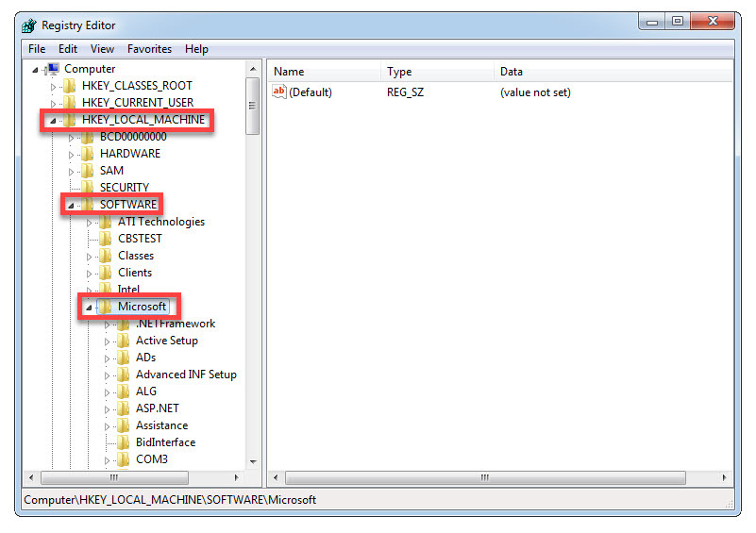Image resolution: width=756 pixels, height=533 pixels.
Task: Click the tree pane vertical scrollbar thumb
Action: coord(253,106)
